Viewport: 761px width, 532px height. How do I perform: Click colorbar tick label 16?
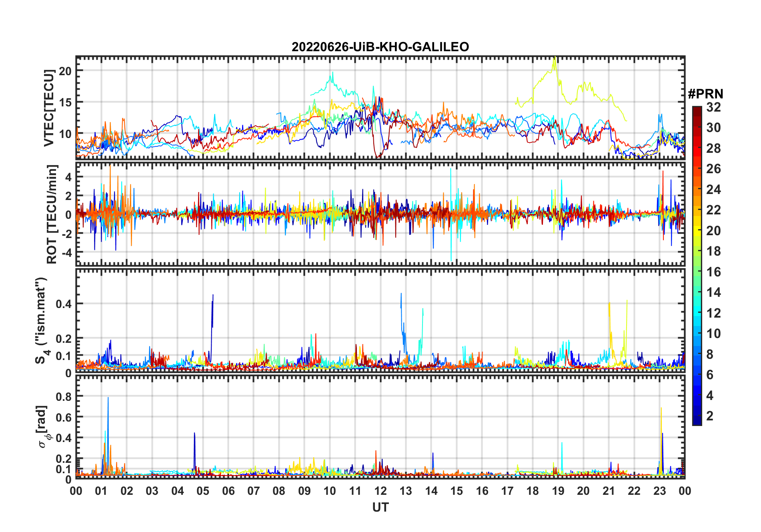pyautogui.click(x=713, y=272)
